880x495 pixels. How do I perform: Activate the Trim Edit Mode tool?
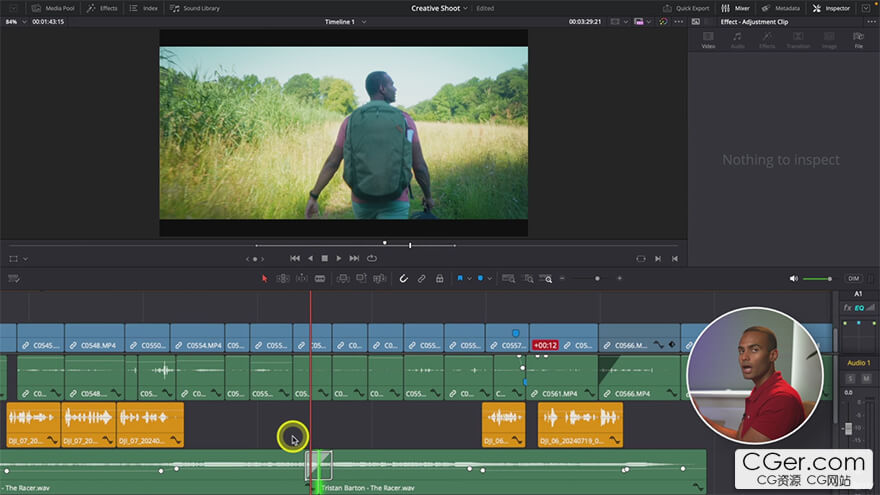283,278
